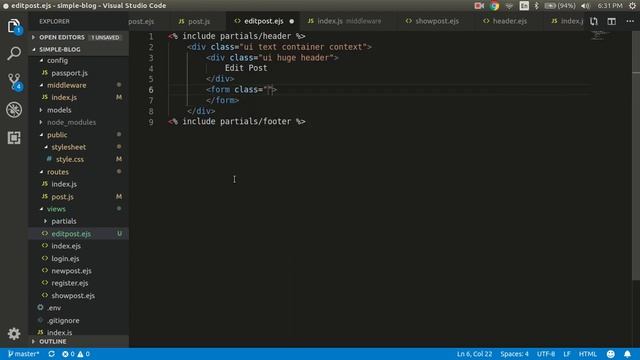The image size is (640, 360).
Task: Click the screen recorder camera tray icon
Action: [479, 6]
